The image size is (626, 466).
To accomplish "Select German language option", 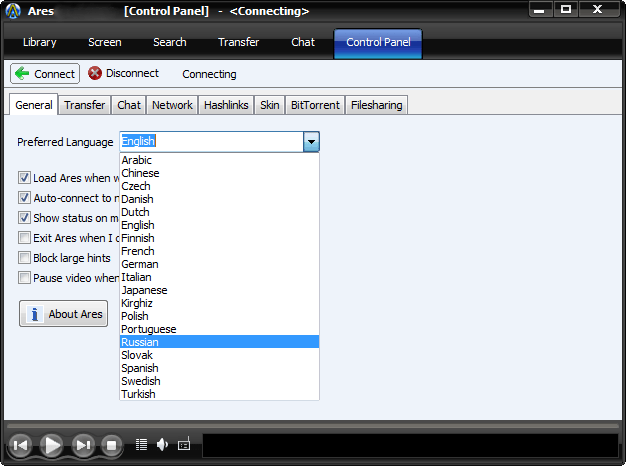I will [219, 264].
